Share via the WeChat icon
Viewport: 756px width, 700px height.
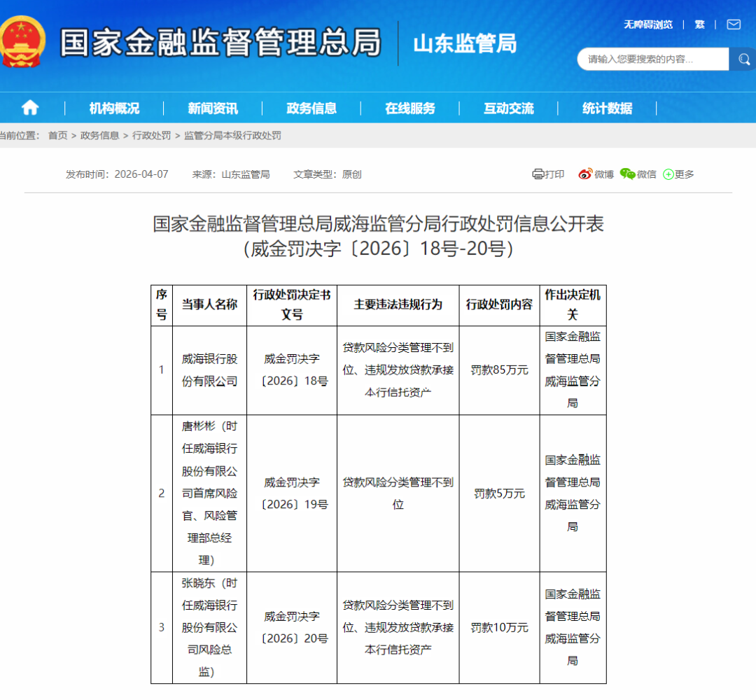(x=627, y=174)
